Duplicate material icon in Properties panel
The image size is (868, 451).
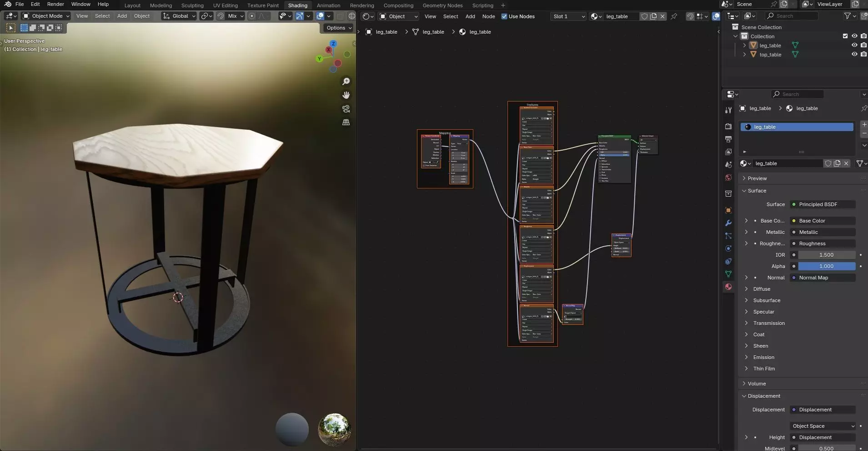tap(837, 163)
